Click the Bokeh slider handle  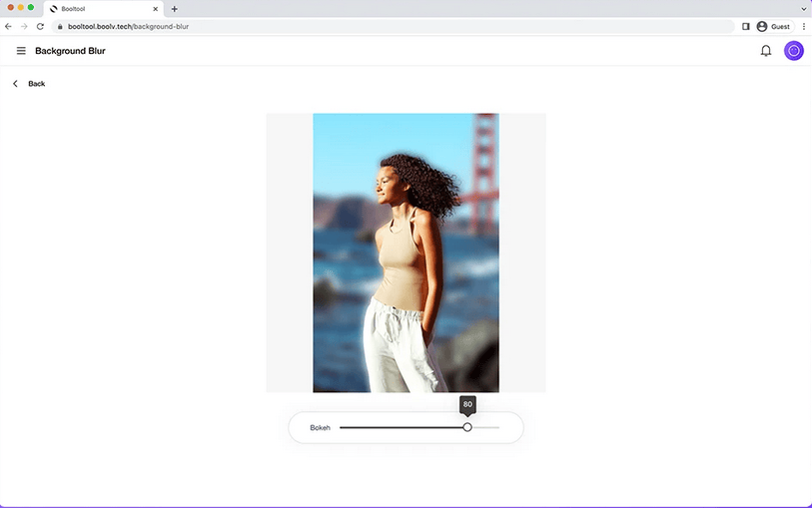tap(467, 427)
